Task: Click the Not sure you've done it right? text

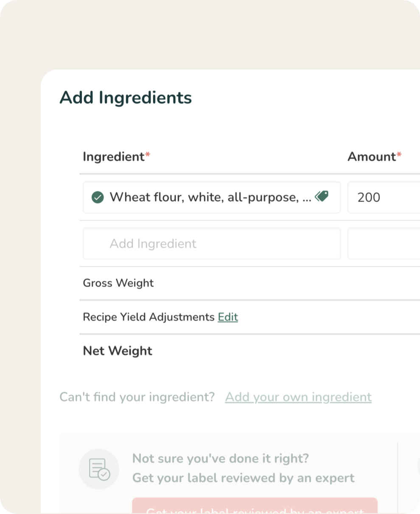Action: pos(221,458)
